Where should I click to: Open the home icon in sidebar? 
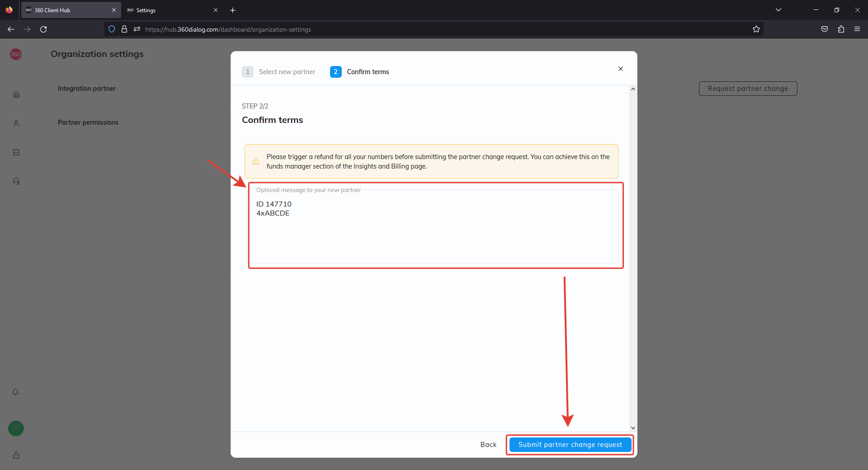(x=16, y=94)
